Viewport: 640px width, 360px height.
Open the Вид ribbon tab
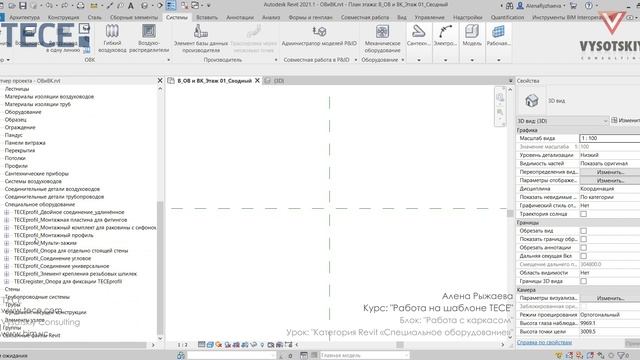(402, 18)
